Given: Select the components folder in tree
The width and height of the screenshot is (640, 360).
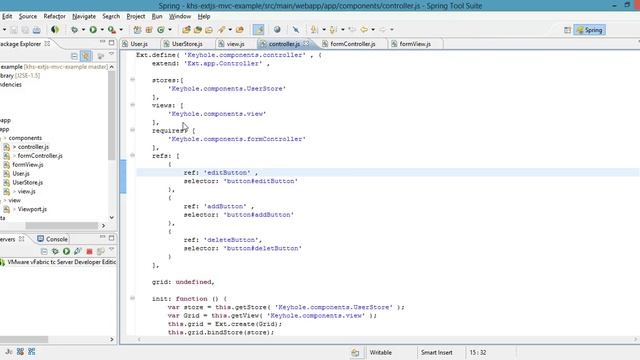Looking at the screenshot, I should pyautogui.click(x=25, y=138).
